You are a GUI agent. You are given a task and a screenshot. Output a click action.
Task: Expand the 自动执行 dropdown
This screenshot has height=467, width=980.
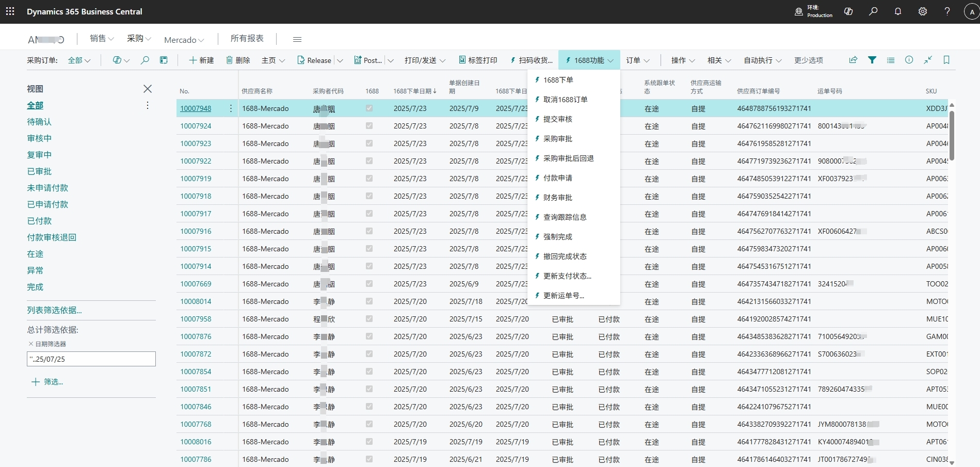tap(762, 60)
